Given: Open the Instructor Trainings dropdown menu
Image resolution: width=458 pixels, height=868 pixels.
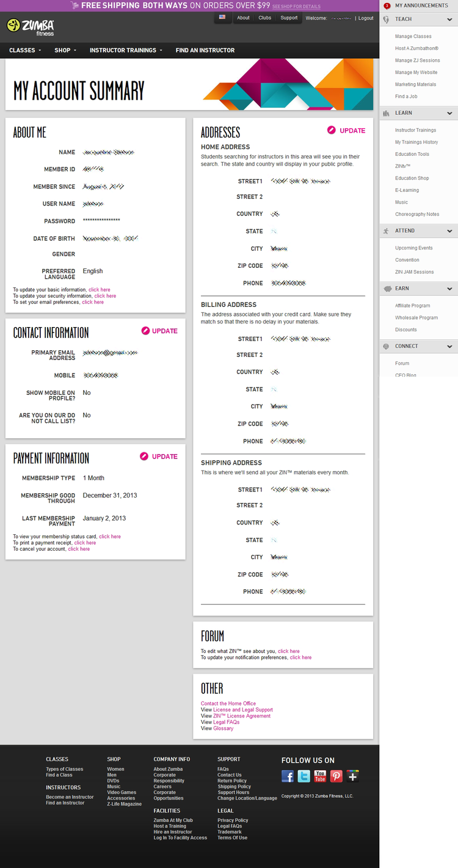Looking at the screenshot, I should [x=126, y=50].
